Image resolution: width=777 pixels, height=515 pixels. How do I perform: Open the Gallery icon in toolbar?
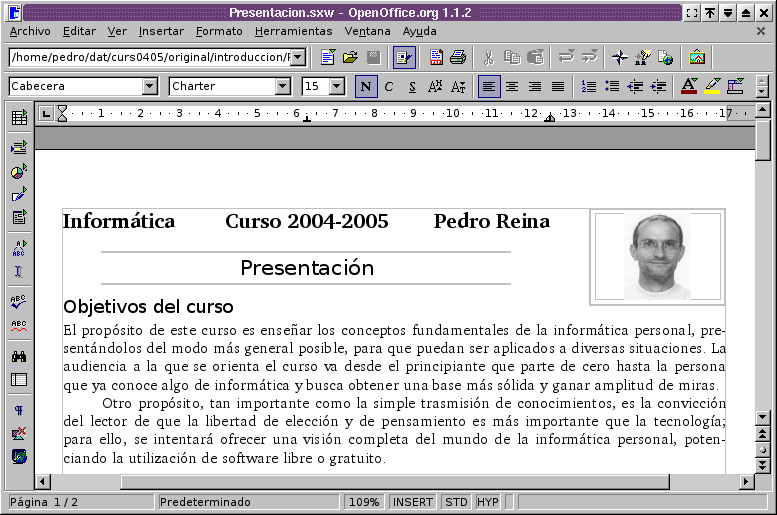point(697,57)
